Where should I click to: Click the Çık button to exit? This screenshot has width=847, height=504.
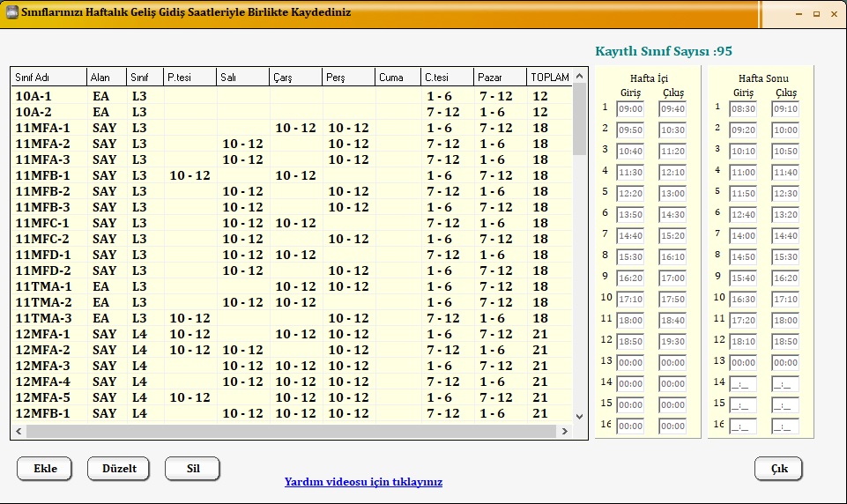[x=779, y=468]
